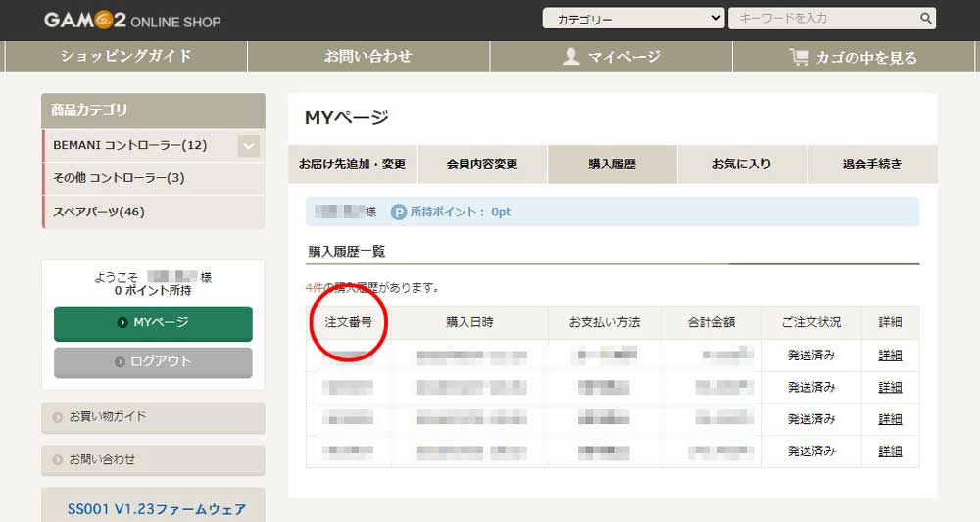Click the shopping cart icon

799,57
